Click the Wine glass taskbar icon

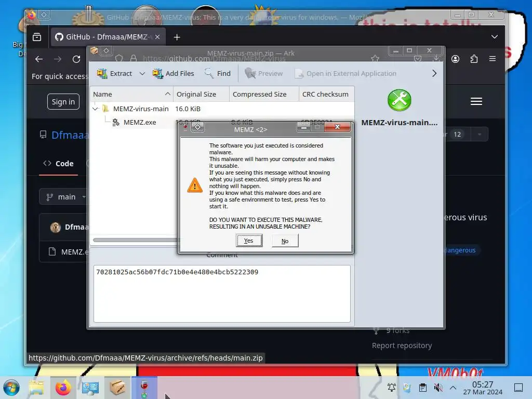click(144, 388)
